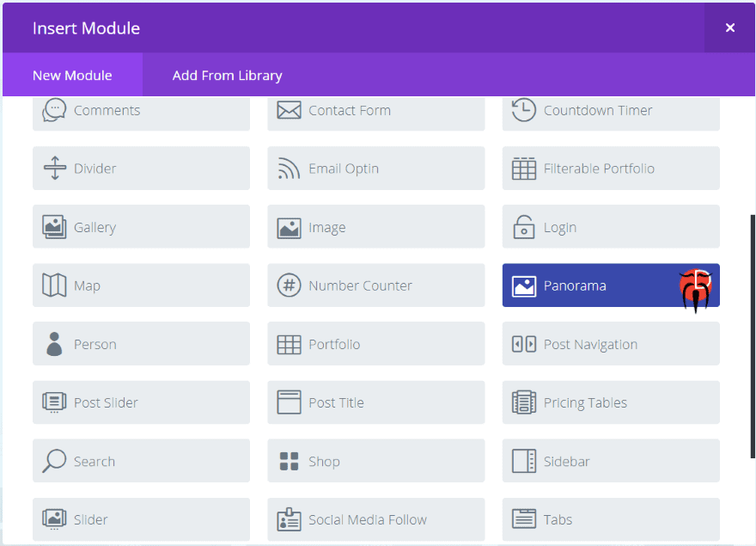Viewport: 756px width, 546px height.
Task: Select the Number Counter hash icon
Action: [x=289, y=285]
